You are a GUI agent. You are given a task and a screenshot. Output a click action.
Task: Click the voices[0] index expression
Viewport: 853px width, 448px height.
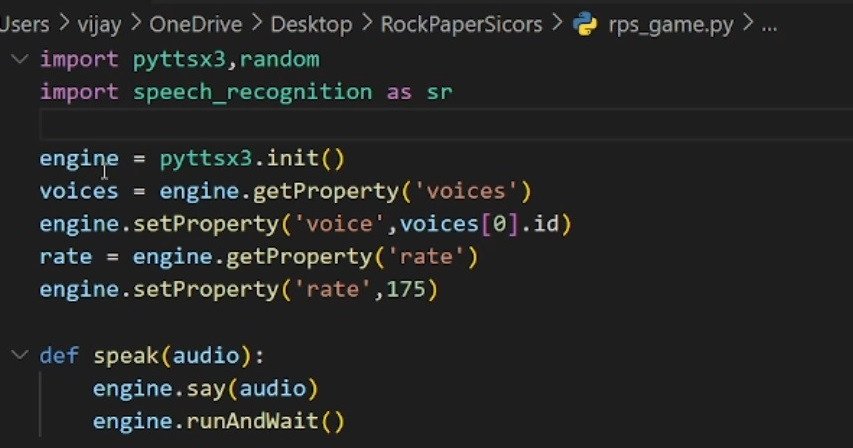[449, 225]
